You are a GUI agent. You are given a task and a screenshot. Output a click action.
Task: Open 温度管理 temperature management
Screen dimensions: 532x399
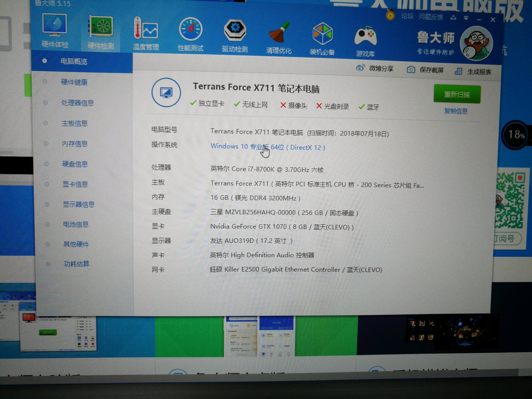point(146,34)
